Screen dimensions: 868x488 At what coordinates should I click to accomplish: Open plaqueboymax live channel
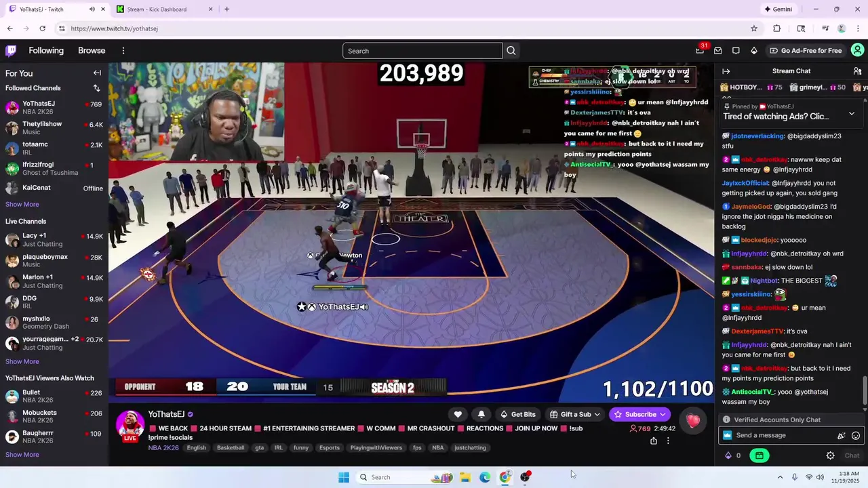54,260
